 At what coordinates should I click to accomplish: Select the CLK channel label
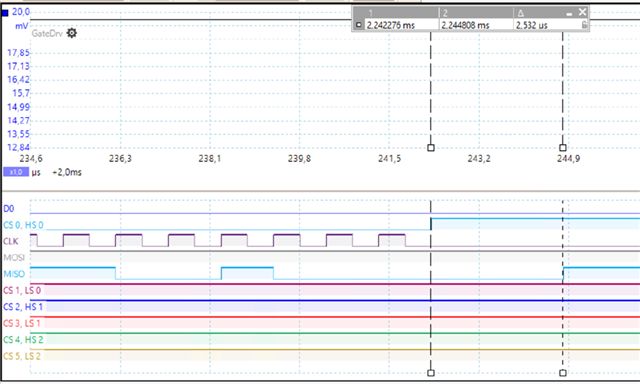pos(11,241)
